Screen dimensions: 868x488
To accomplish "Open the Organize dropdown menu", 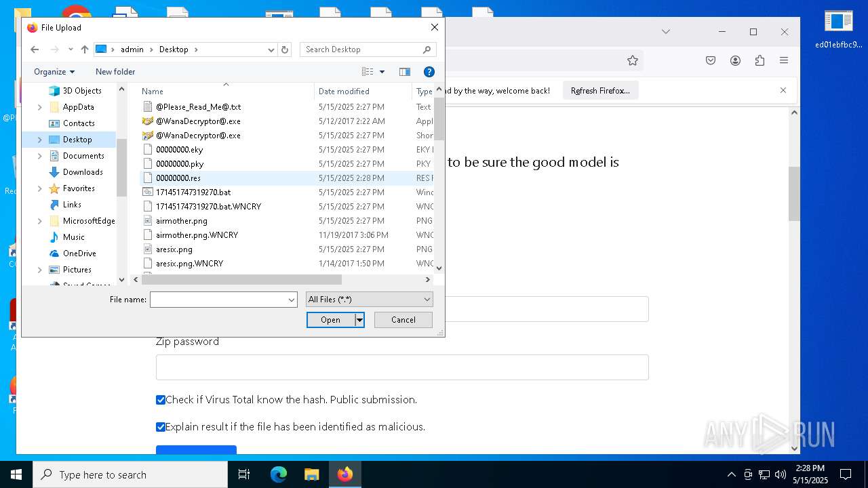I will click(x=54, y=72).
